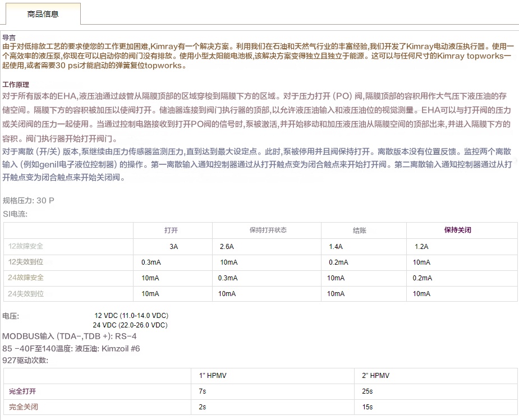Click 10mA under 结账 in 24失效到位 row
The image size is (519, 420).
336,294
